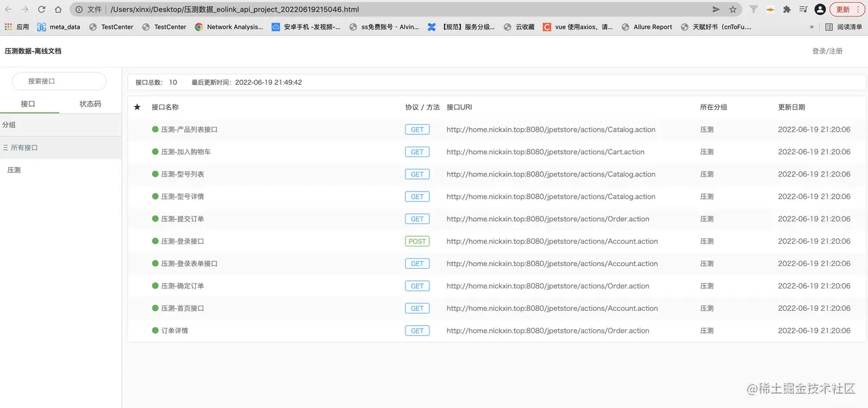The width and height of the screenshot is (868, 408).
Task: Open the Chrome profile avatar icon
Action: [820, 10]
